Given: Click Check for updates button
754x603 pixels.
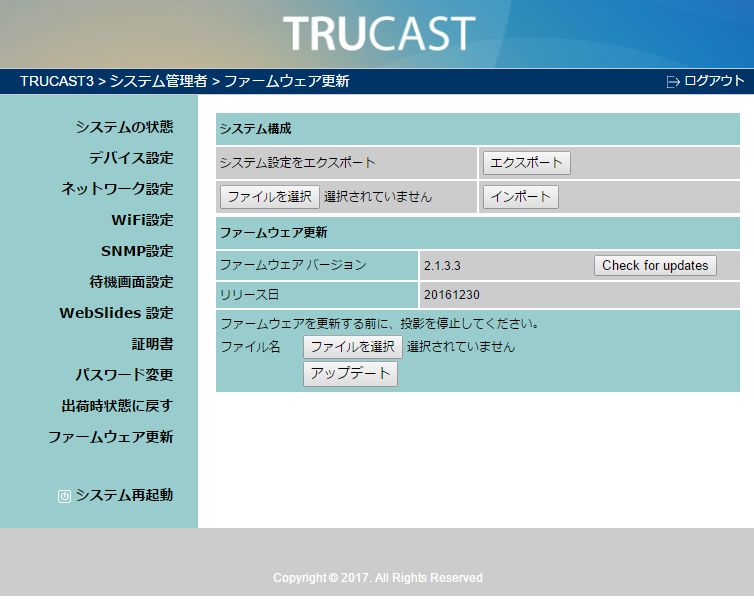Looking at the screenshot, I should 655,265.
